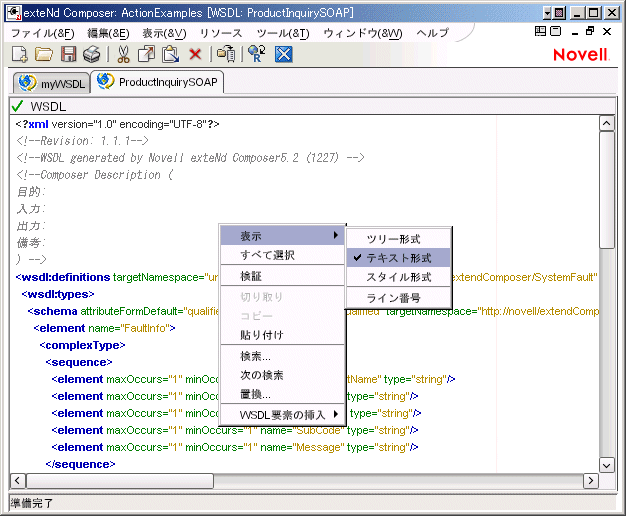Click horizontal scrollbar right arrow

[590, 480]
